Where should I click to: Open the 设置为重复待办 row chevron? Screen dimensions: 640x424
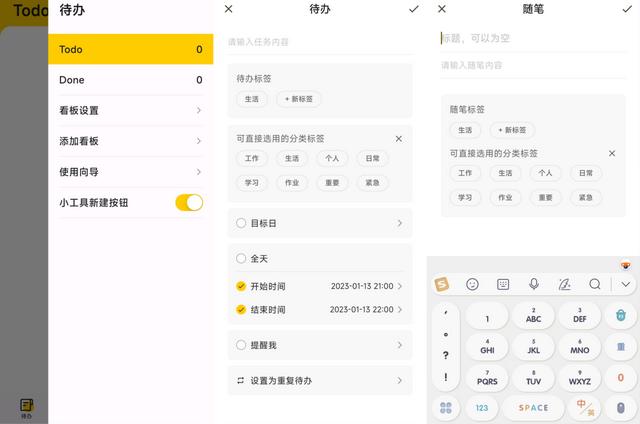click(400, 381)
